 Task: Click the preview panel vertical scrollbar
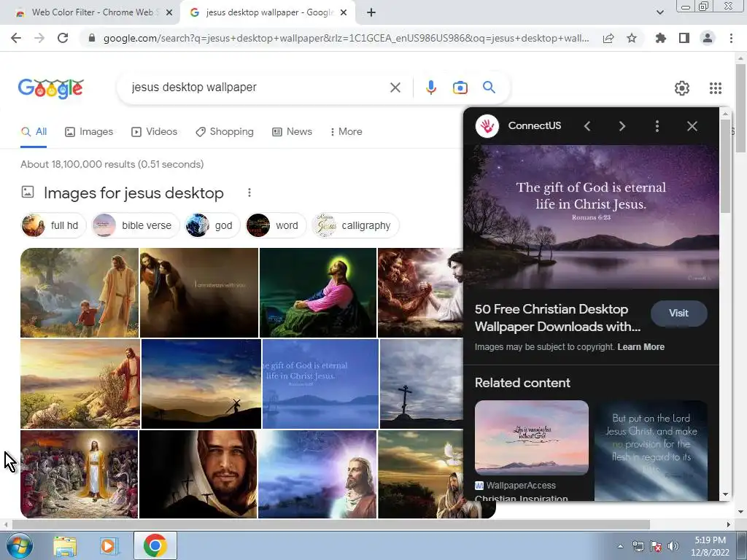(726, 167)
